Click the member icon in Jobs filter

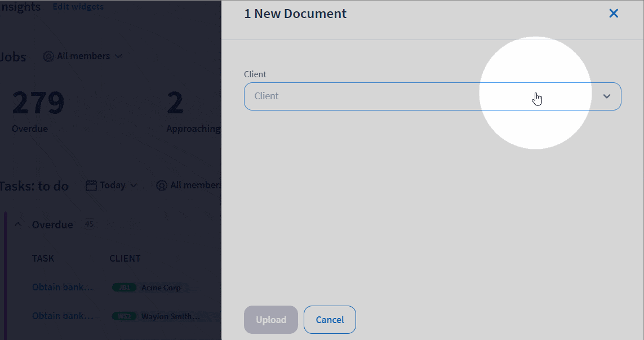pos(48,56)
